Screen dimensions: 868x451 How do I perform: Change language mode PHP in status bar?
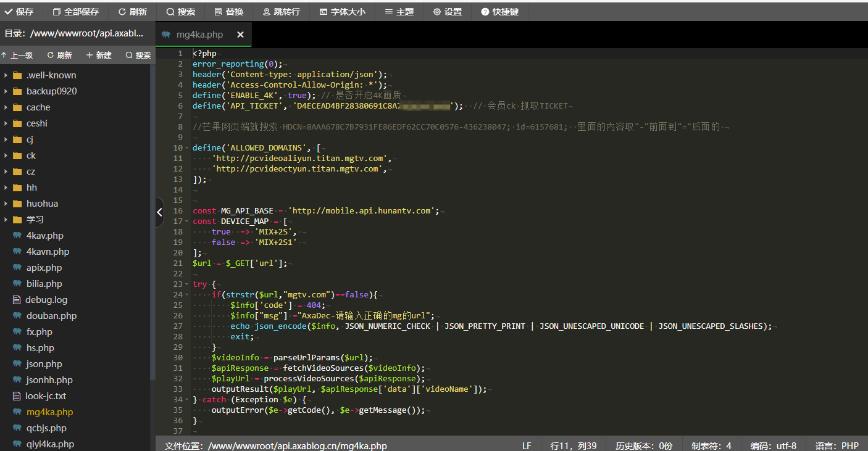coord(837,445)
